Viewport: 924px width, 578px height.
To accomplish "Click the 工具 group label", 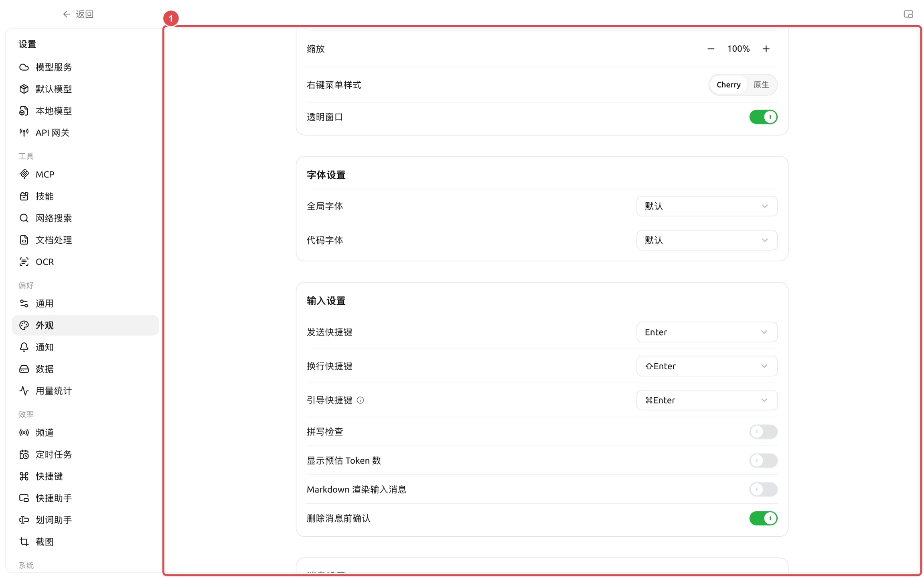I will coord(26,156).
